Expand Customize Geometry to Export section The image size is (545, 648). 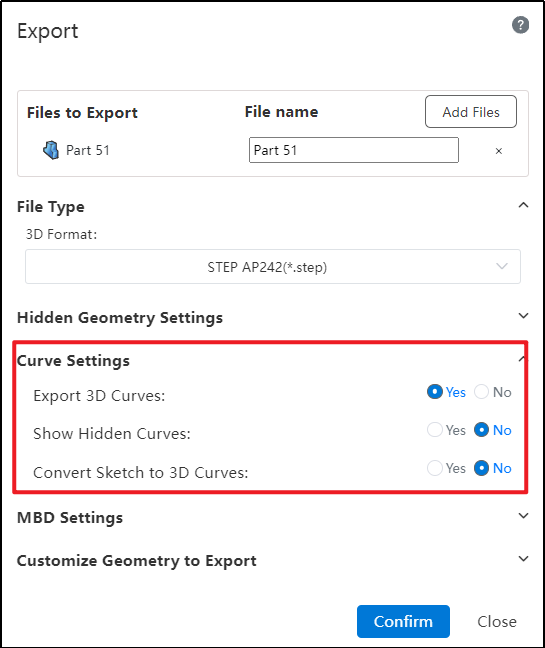point(523,559)
